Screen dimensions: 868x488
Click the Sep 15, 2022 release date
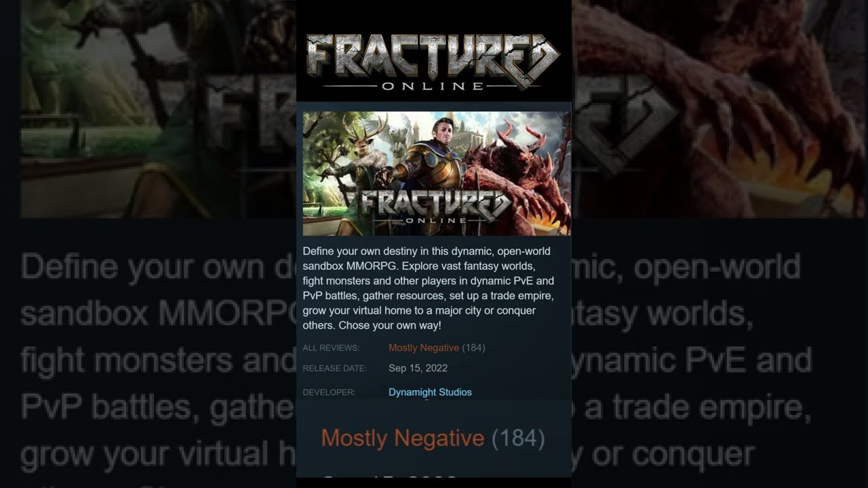(x=418, y=369)
